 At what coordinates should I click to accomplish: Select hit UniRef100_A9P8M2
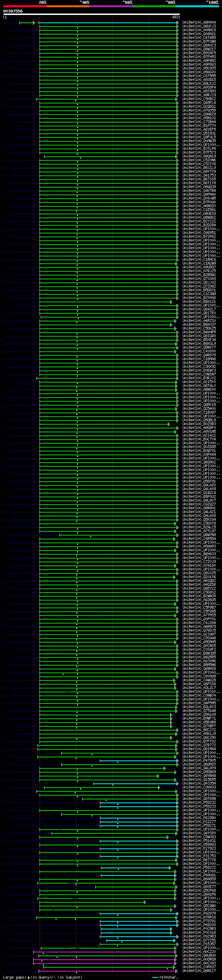coord(199,60)
